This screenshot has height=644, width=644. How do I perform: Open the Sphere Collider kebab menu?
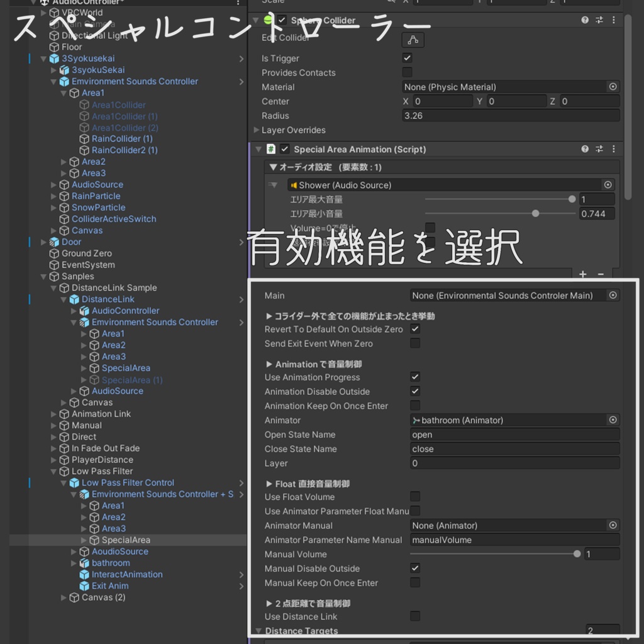click(x=614, y=19)
